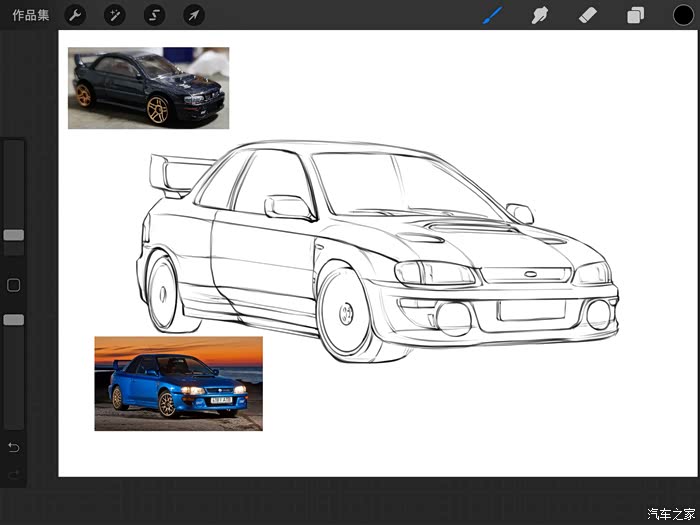Open the magic wand Adjustments menu
Screen dimensions: 700x525
(x=115, y=16)
